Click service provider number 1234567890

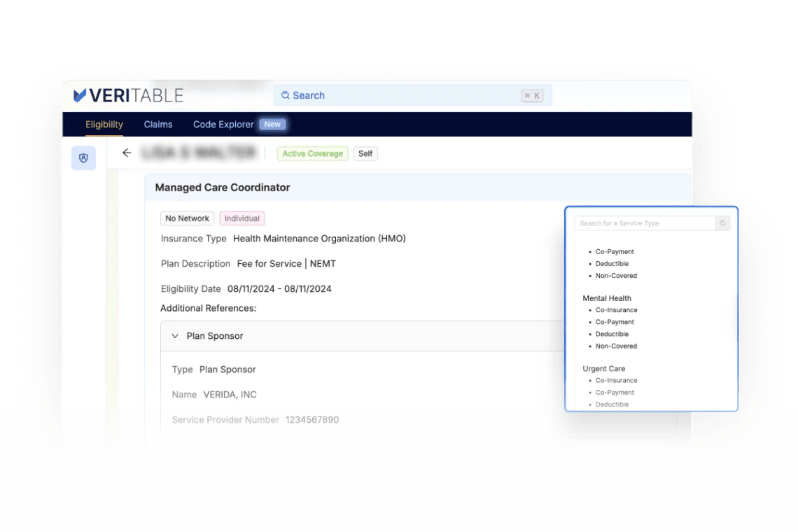(x=312, y=419)
